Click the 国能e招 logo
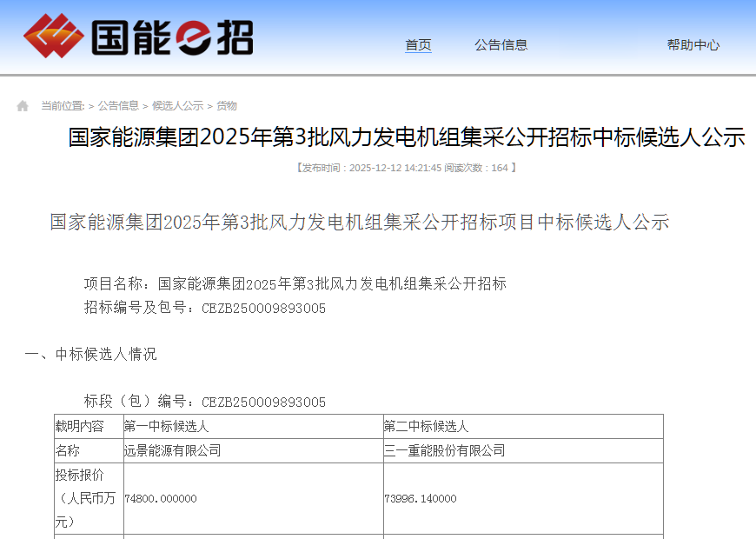 click(x=138, y=37)
